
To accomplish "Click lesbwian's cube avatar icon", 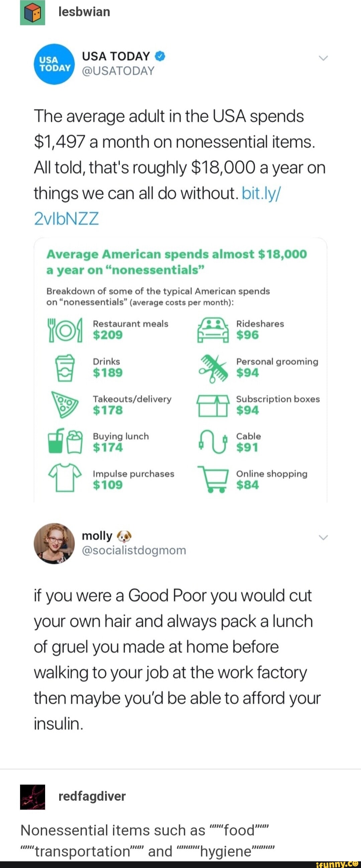I will pos(32,12).
